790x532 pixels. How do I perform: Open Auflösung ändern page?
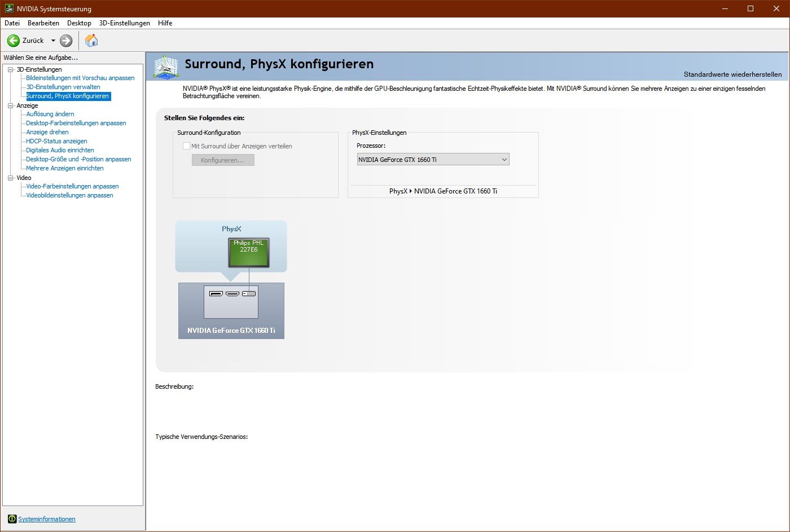pos(50,114)
